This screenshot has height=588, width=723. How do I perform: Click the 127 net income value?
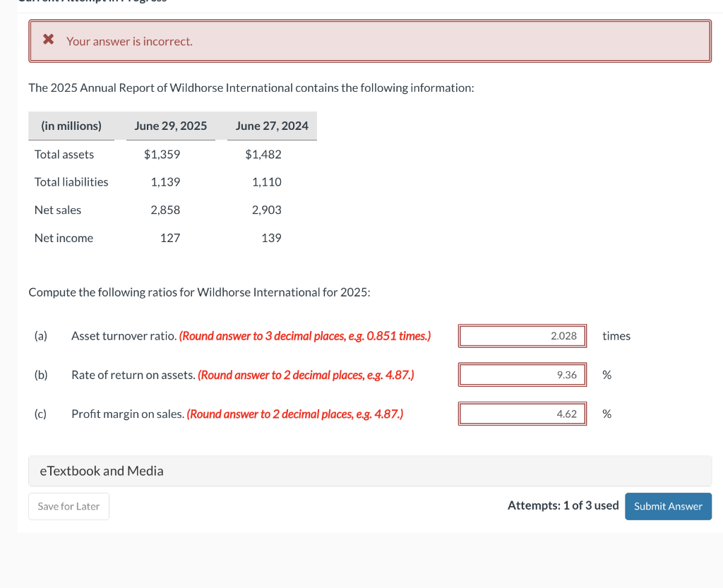pyautogui.click(x=170, y=239)
